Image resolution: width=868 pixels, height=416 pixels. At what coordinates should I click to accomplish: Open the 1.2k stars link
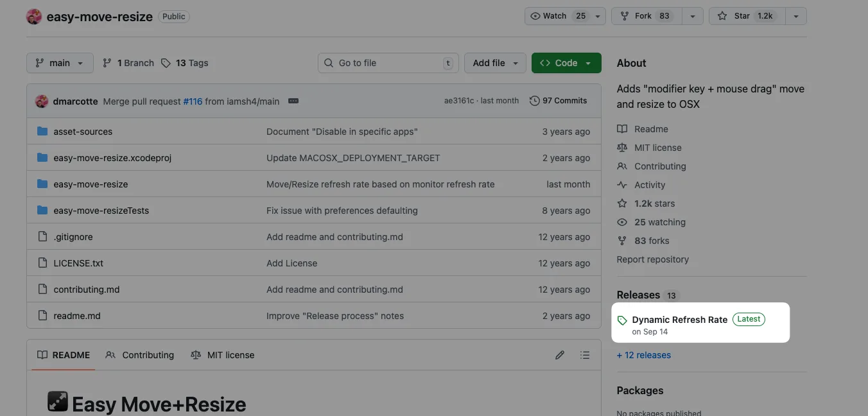(646, 204)
